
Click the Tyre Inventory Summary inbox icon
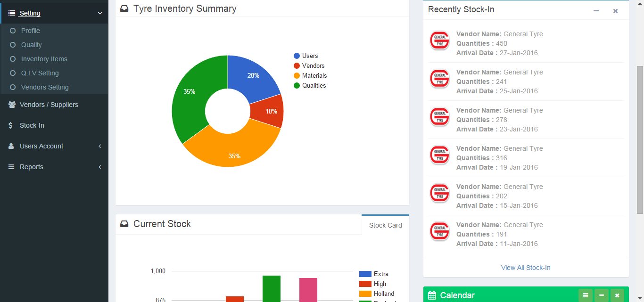coord(124,8)
